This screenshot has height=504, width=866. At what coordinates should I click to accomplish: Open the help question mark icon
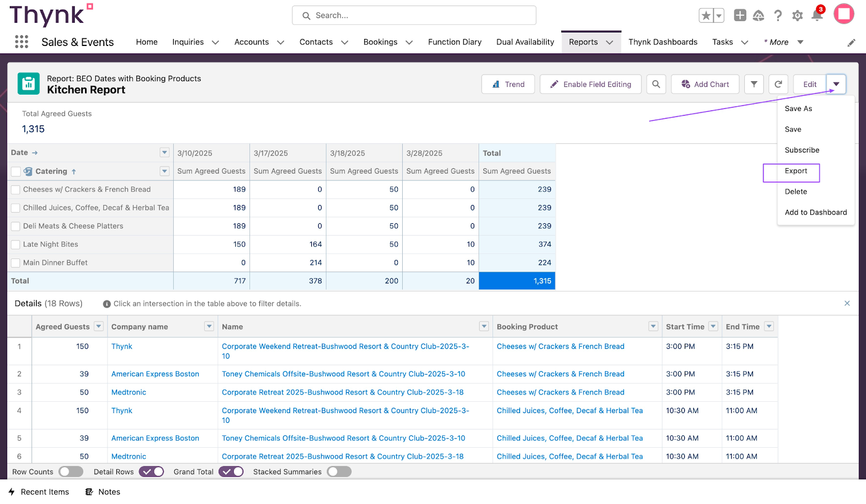pyautogui.click(x=778, y=16)
